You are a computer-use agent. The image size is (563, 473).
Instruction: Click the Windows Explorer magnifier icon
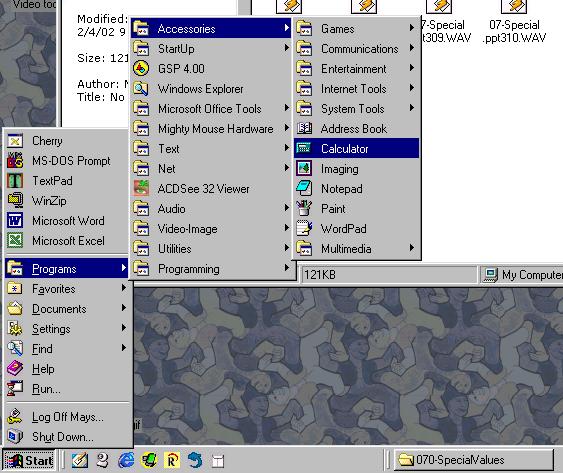point(141,88)
